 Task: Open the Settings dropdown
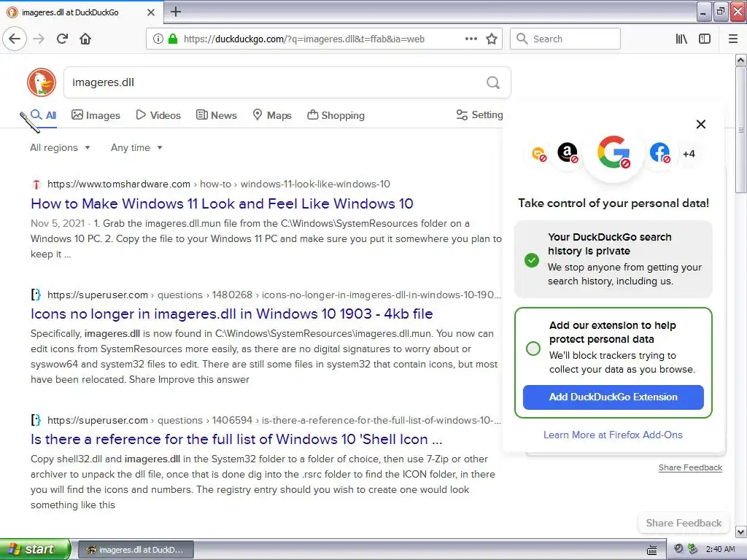(480, 114)
